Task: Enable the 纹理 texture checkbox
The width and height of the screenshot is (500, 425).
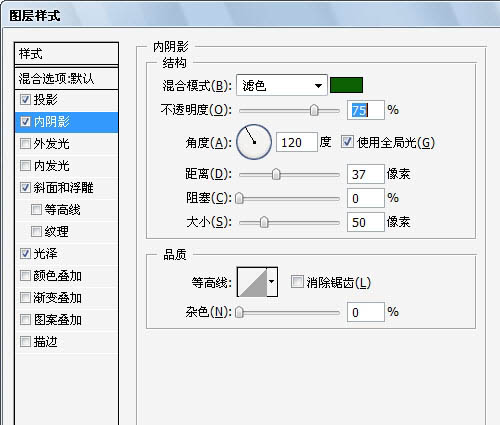Action: pyautogui.click(x=36, y=231)
